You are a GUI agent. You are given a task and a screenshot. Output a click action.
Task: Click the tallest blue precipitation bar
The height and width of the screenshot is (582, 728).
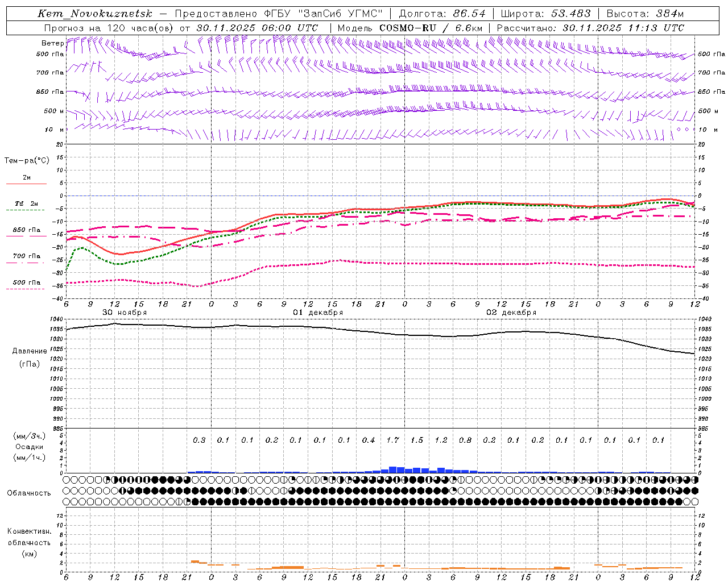tap(392, 469)
